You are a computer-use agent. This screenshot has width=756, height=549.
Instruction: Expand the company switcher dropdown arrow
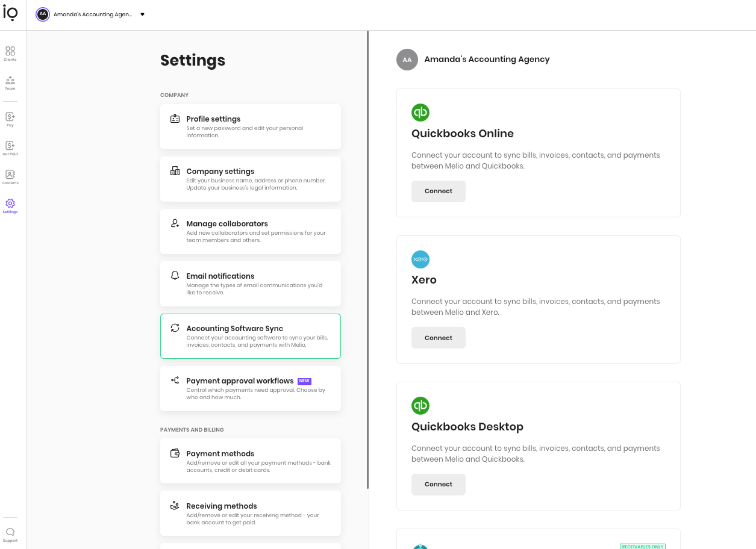pyautogui.click(x=143, y=14)
